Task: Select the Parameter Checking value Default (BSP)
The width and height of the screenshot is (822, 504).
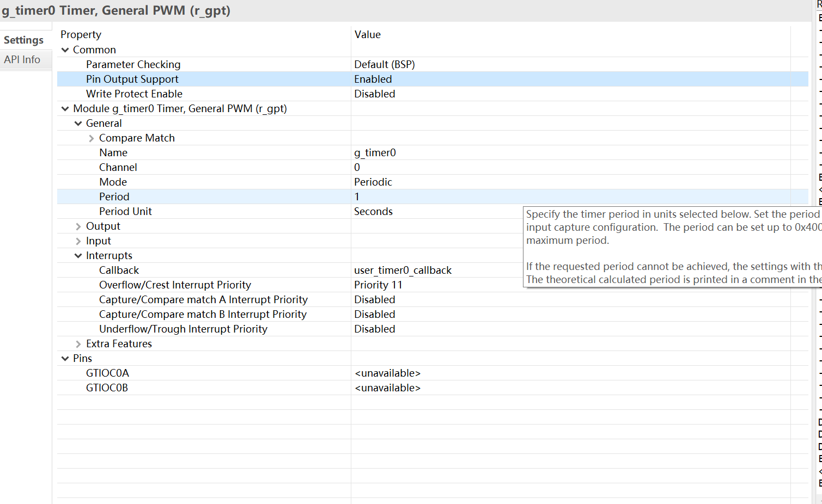Action: click(385, 64)
